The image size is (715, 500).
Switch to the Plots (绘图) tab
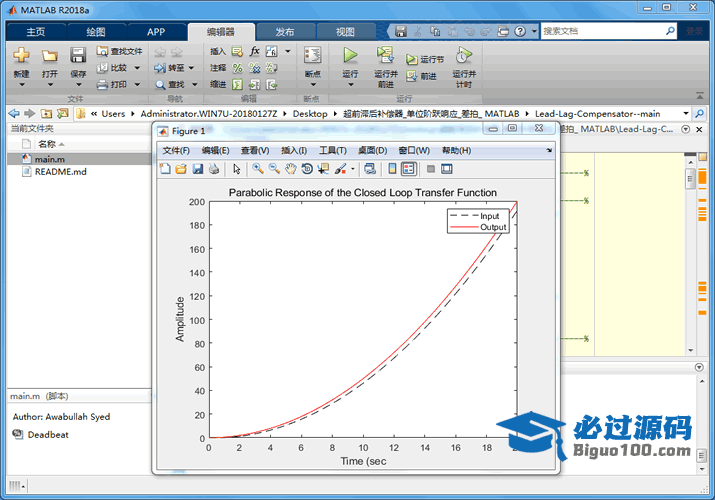click(x=96, y=31)
